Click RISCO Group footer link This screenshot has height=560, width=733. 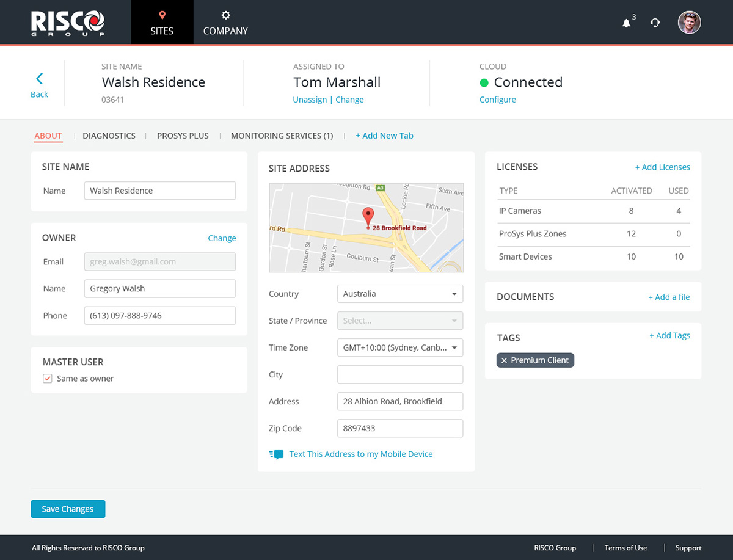[555, 548]
